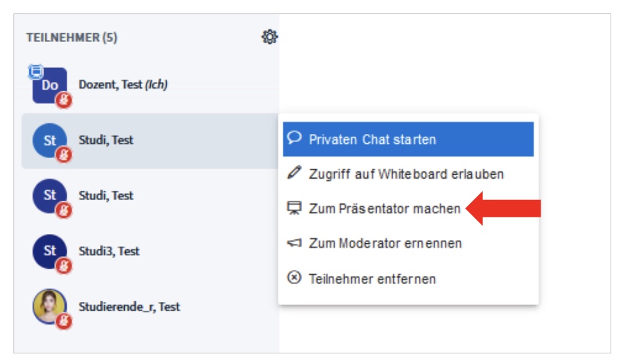Toggle the muted microphone badge on Studi3's avatar

(x=64, y=266)
